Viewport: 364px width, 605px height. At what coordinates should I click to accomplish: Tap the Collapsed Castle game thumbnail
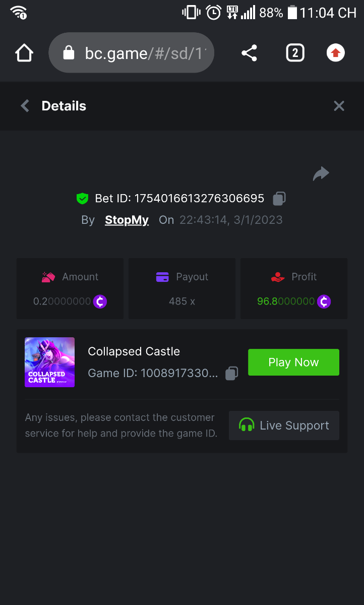tap(50, 362)
